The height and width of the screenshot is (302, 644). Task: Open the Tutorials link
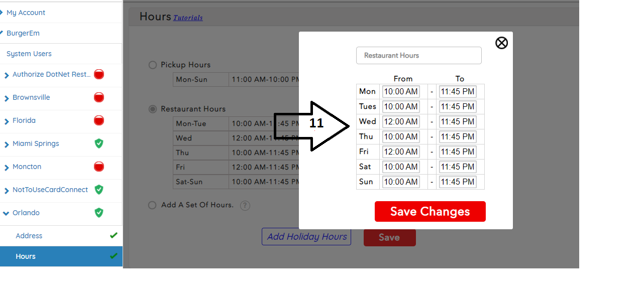click(x=188, y=18)
